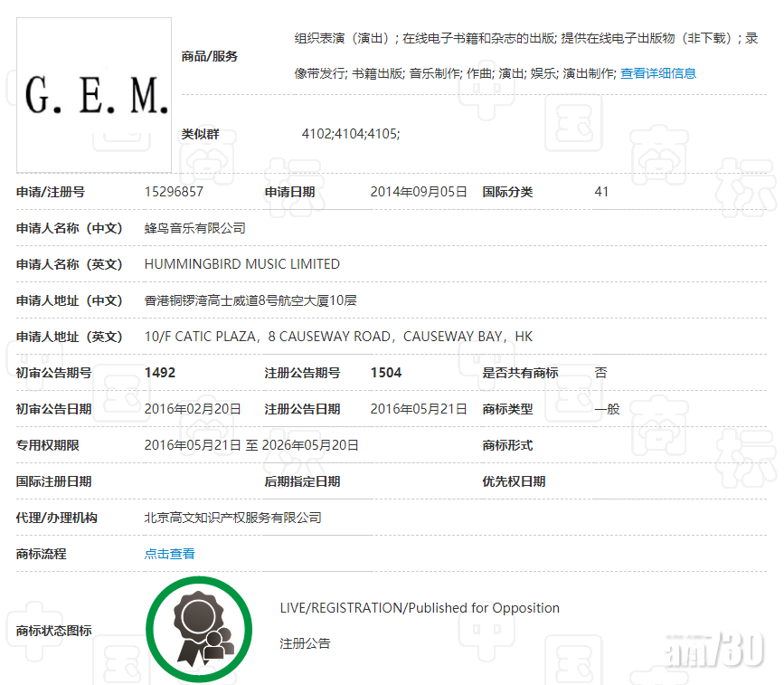Click the similar group codes 4102;4104;4105;

[351, 134]
